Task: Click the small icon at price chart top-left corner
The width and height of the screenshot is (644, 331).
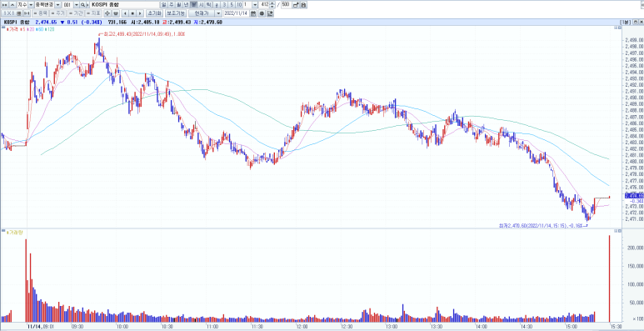Action: 2,28
